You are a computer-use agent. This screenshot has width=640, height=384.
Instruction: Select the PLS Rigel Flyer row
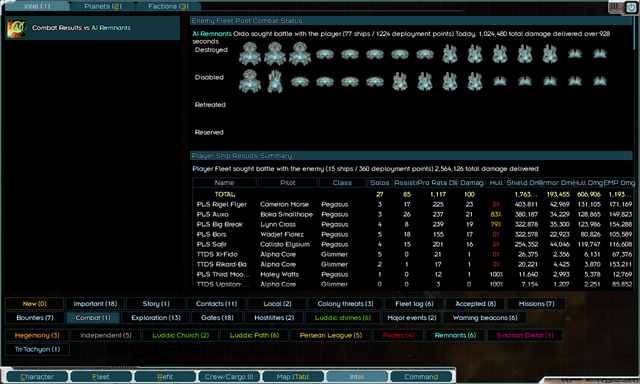413,204
